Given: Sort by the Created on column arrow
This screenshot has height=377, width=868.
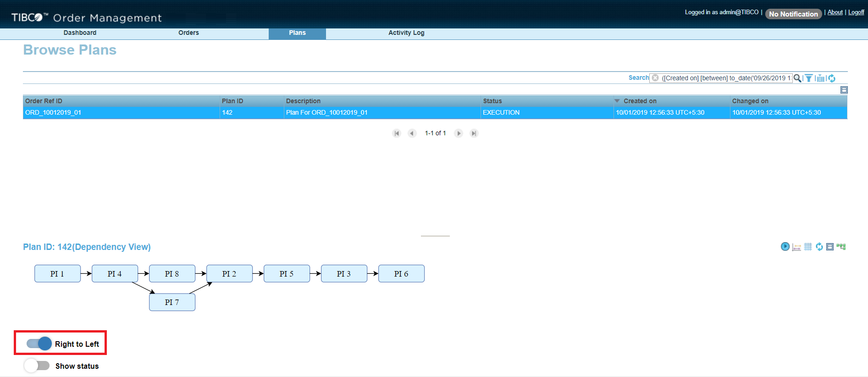Looking at the screenshot, I should (x=617, y=101).
